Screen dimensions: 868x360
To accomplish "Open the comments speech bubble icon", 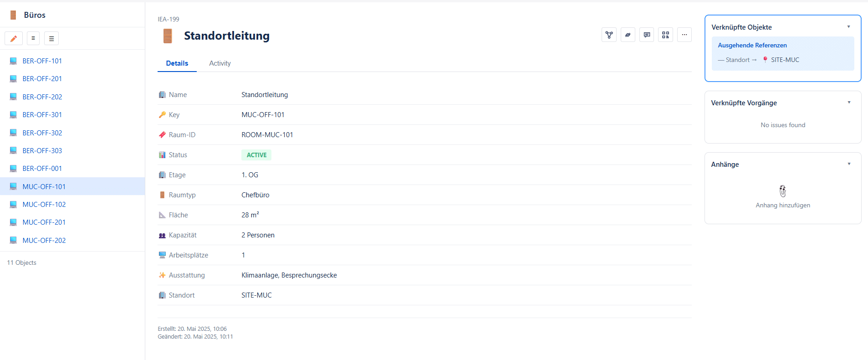I will 647,35.
